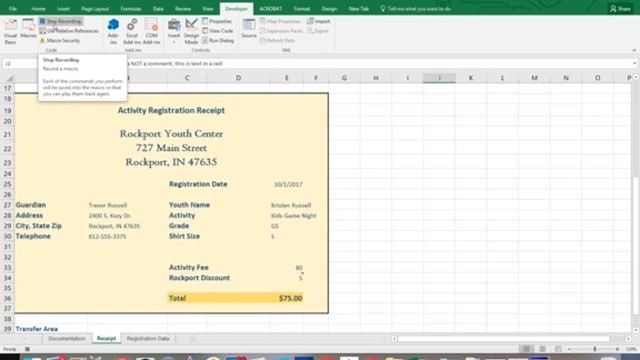Click Refresh Data in XML group
The height and width of the screenshot is (360, 640).
pyautogui.click(x=277, y=40)
